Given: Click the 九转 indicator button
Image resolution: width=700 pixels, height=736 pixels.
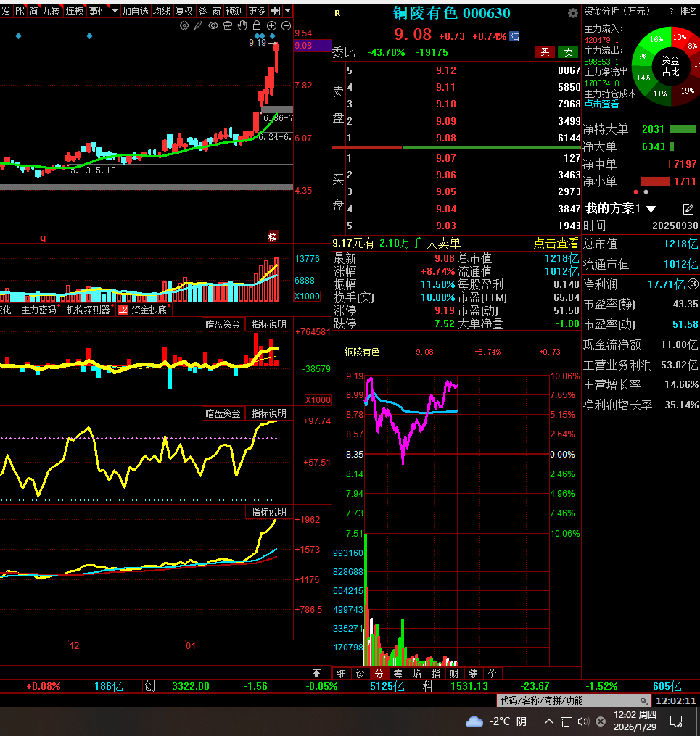Looking at the screenshot, I should [52, 11].
